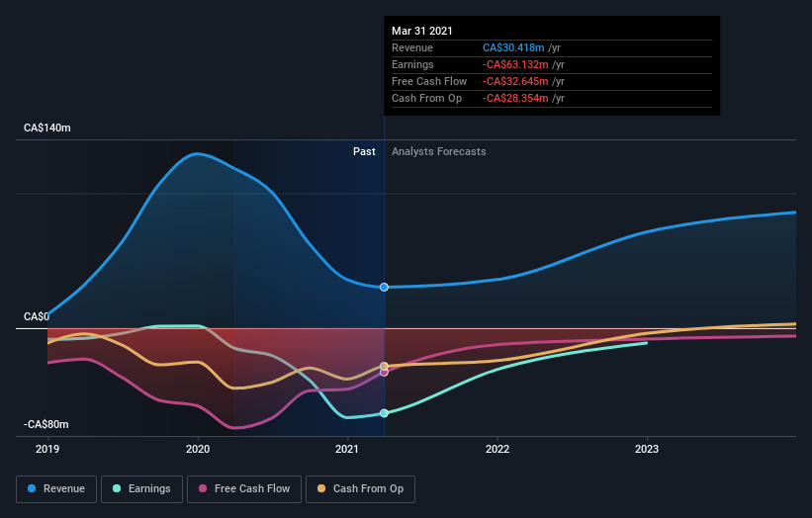Click the -CA$80m axis label

(46, 424)
